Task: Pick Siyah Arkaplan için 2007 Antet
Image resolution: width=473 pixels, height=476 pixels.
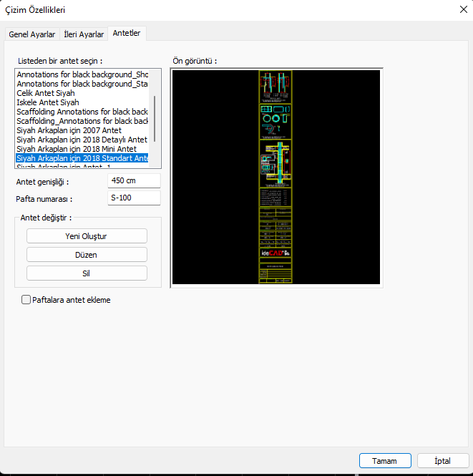Action: coord(69,130)
